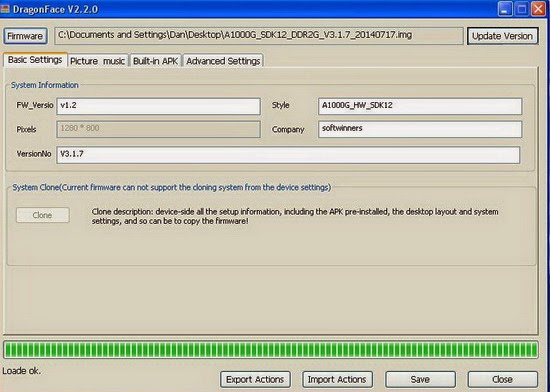Maximize the DragonFace window
Image resolution: width=550 pixels, height=392 pixels.
[x=522, y=9]
